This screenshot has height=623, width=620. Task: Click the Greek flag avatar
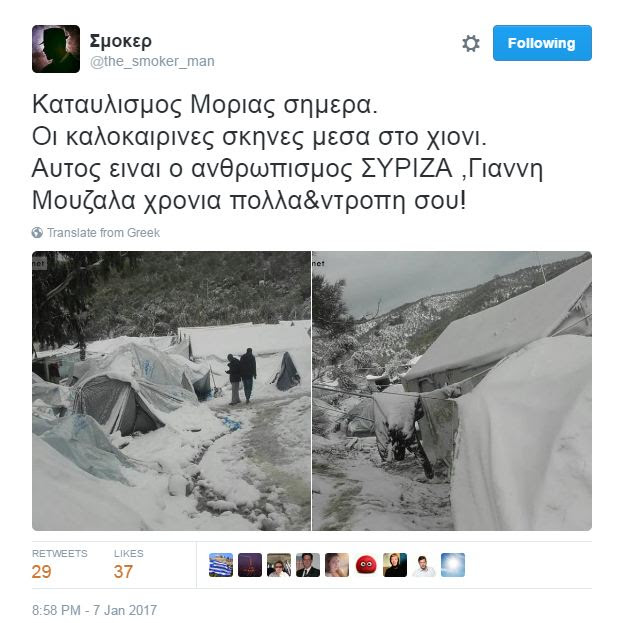tap(221, 565)
